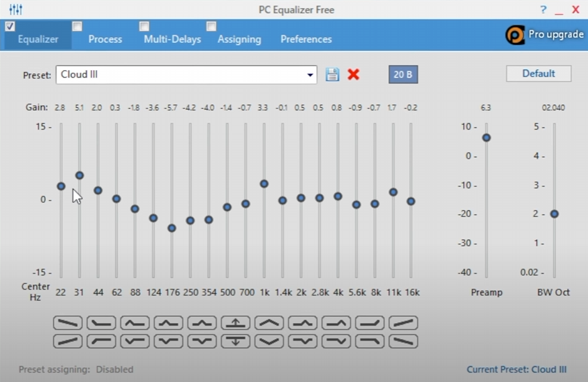Image resolution: width=588 pixels, height=382 pixels.
Task: Click the 62 Hz band slider knob
Action: (116, 199)
